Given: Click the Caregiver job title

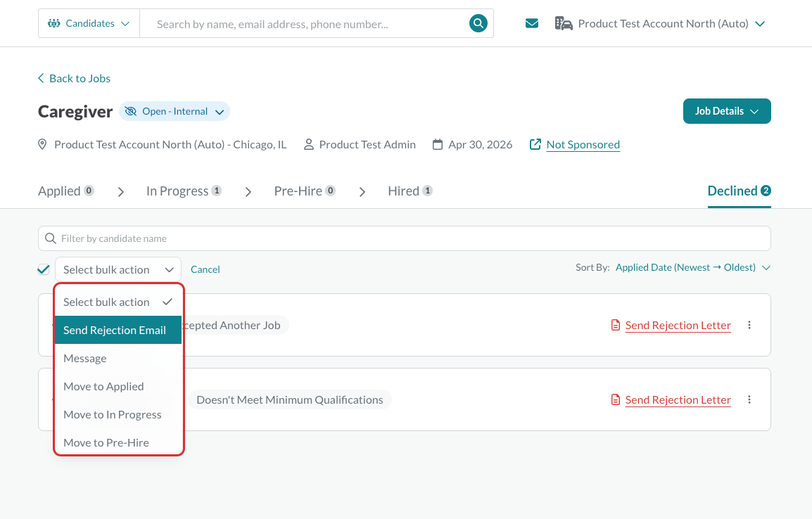Looking at the screenshot, I should (x=75, y=111).
